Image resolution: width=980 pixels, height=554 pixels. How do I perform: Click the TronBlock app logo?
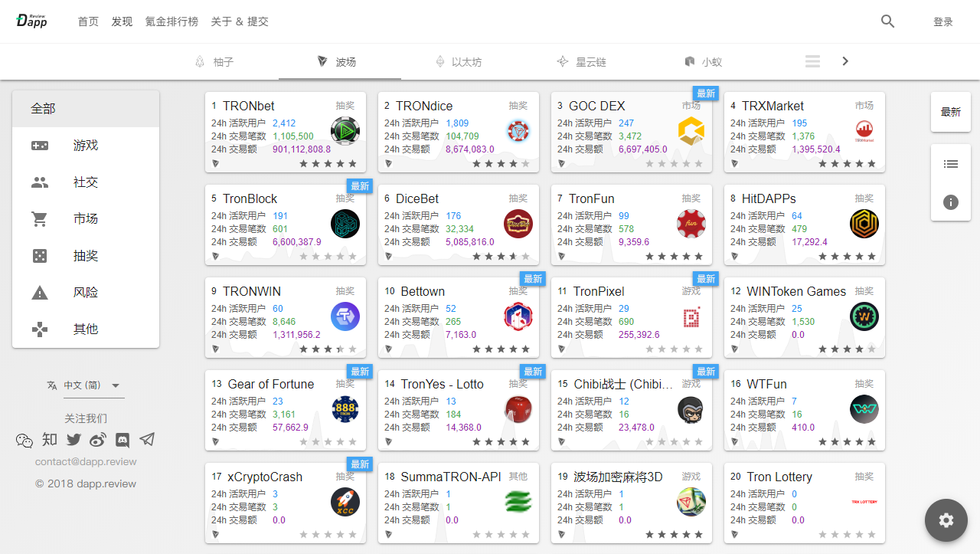coord(345,224)
